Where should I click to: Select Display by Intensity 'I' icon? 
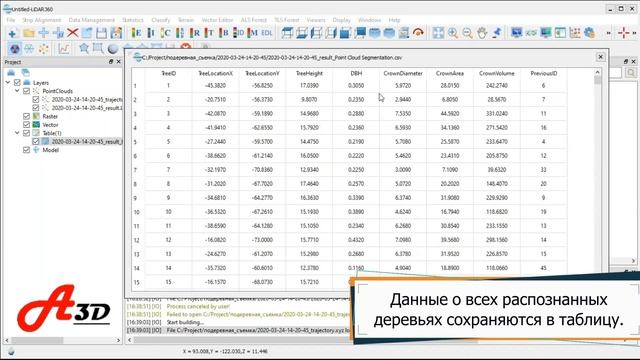pos(151,33)
